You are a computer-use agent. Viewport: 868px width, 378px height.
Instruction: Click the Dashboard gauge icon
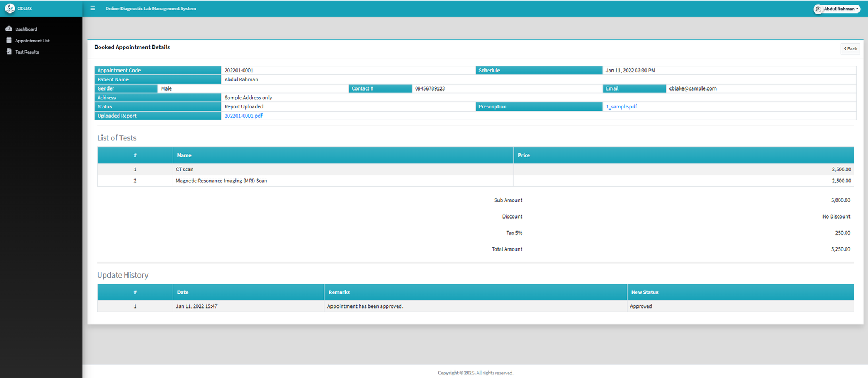tap(9, 29)
